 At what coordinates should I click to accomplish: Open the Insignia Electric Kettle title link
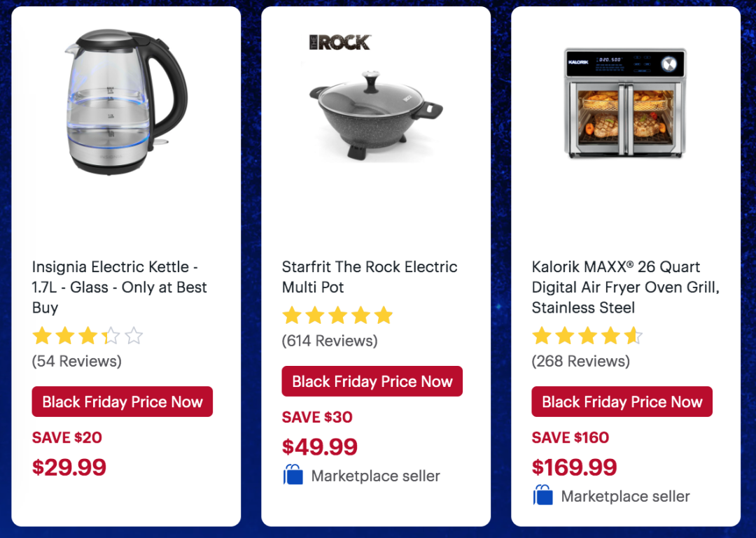tap(120, 287)
